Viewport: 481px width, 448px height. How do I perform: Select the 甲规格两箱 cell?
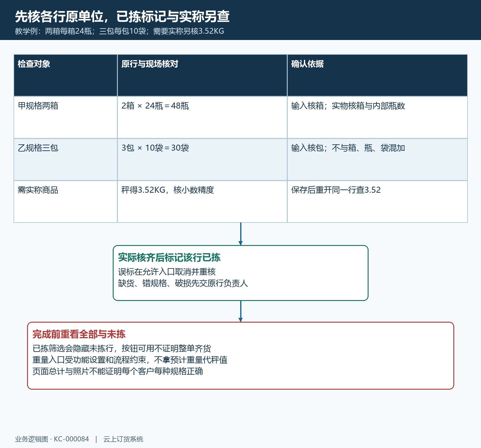[x=66, y=117]
